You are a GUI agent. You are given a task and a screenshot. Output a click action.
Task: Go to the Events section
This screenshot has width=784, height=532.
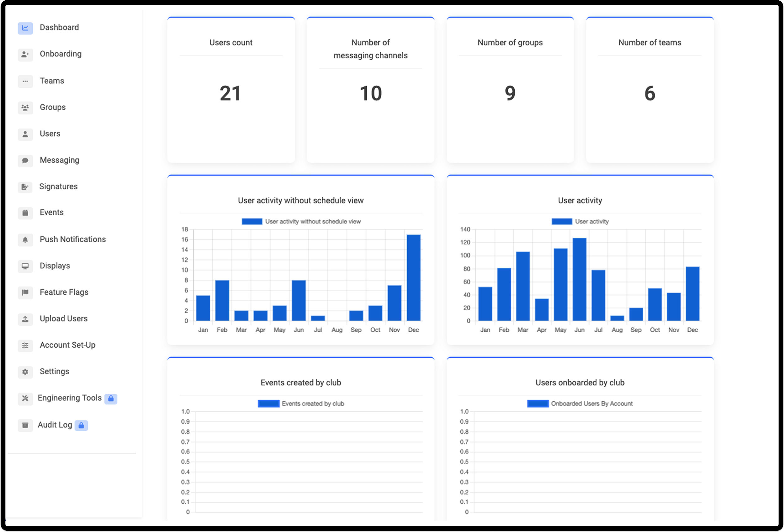point(51,213)
